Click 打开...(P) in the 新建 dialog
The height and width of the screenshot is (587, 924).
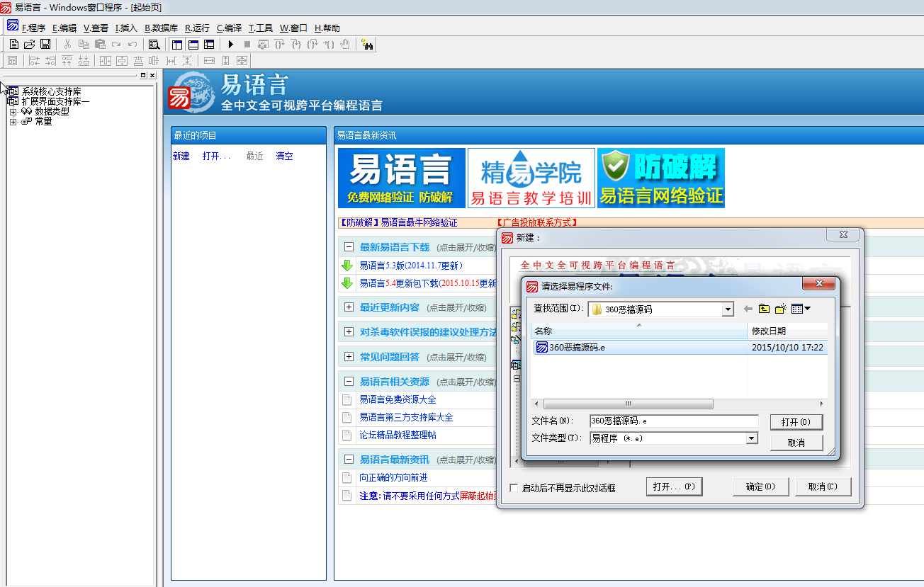(674, 487)
